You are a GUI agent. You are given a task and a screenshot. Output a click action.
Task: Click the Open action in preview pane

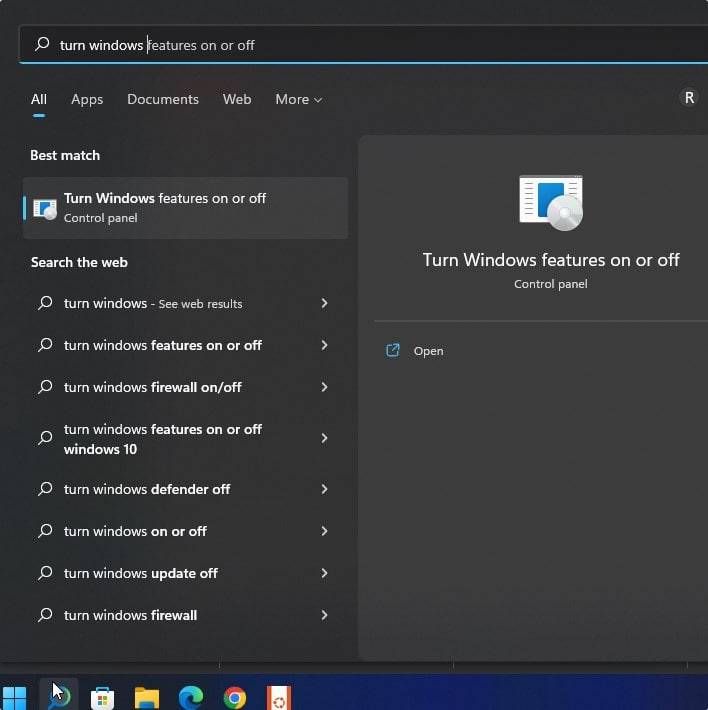[428, 351]
